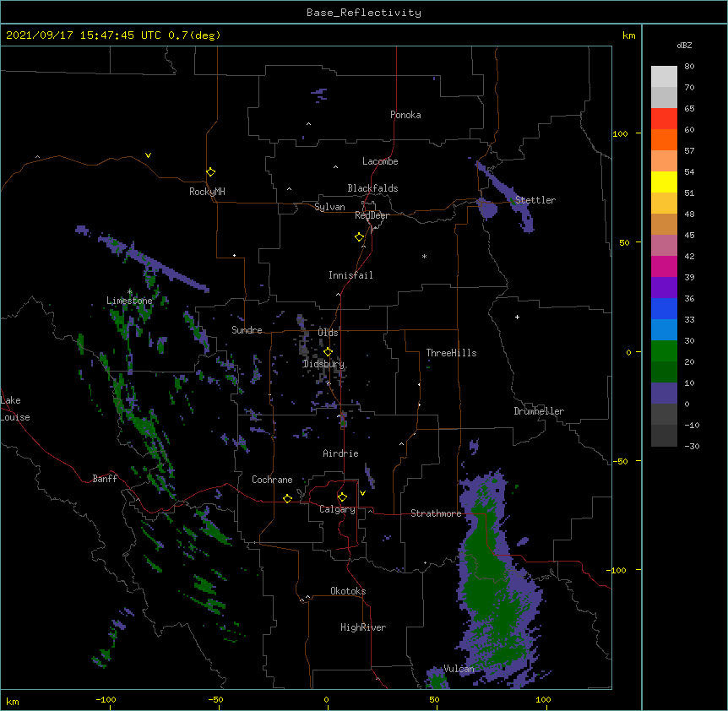Click the Olds label
The height and width of the screenshot is (711, 728).
[328, 333]
